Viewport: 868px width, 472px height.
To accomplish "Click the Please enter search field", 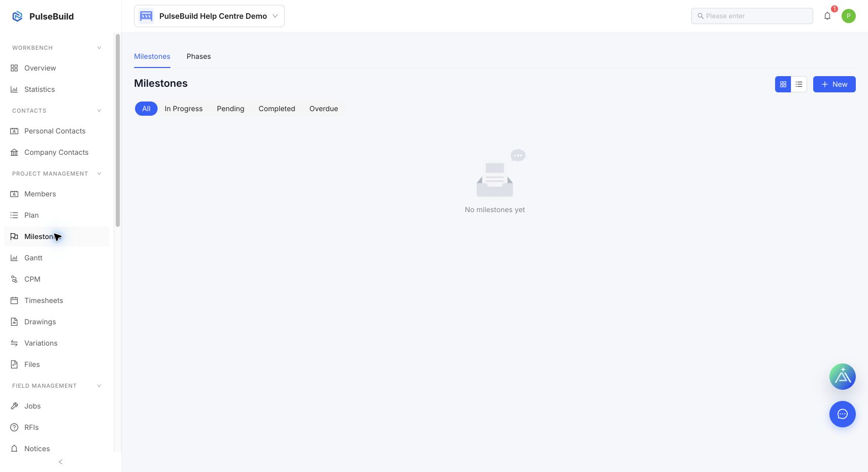I will (752, 16).
